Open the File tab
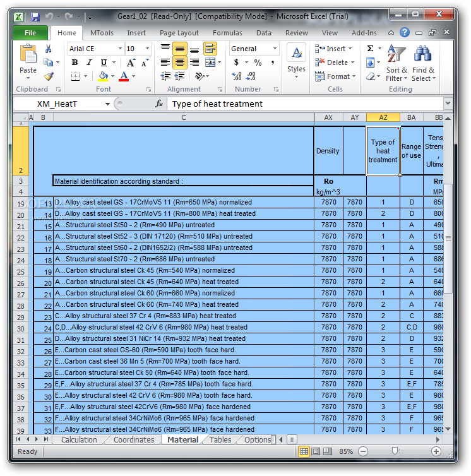The width and height of the screenshot is (471, 476). 30,33
